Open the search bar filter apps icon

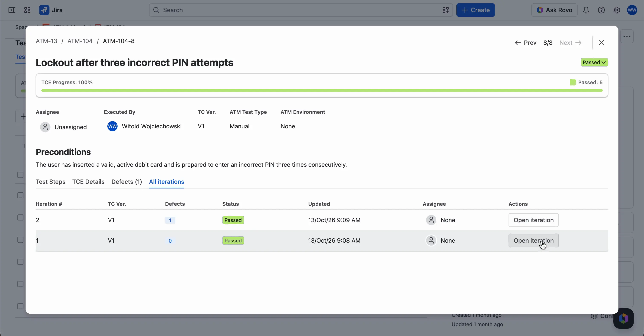point(446,10)
